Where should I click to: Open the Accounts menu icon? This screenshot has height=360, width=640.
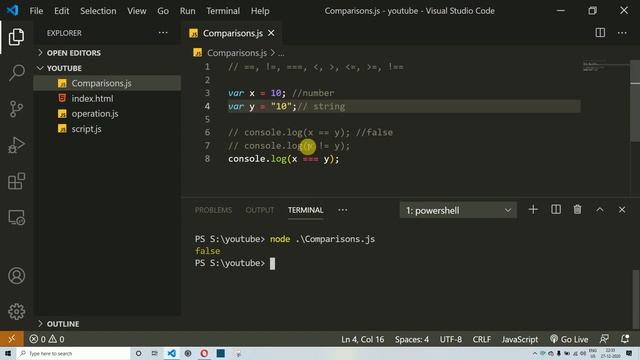pos(16,276)
